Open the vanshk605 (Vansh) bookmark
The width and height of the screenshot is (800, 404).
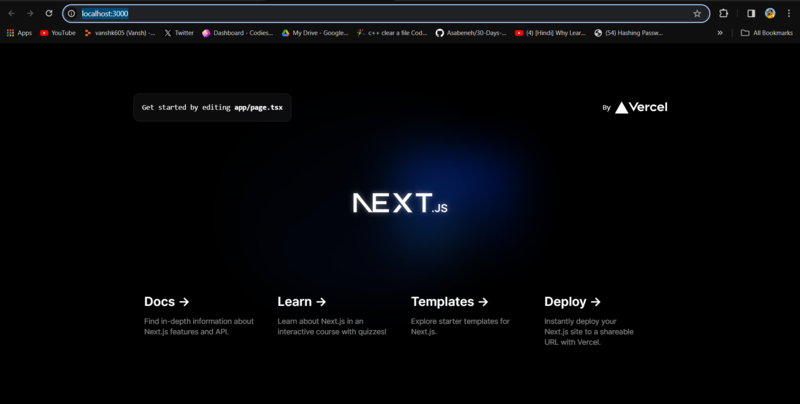pyautogui.click(x=120, y=33)
